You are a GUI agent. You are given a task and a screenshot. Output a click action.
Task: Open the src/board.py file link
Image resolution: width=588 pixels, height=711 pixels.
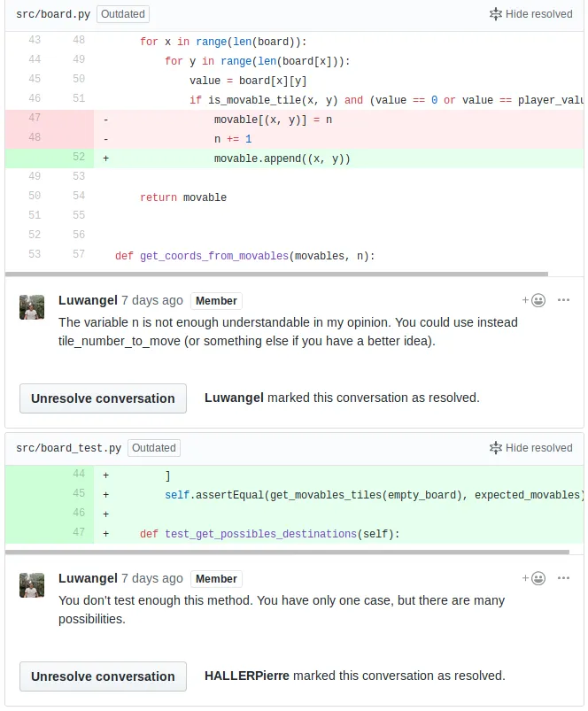pos(51,14)
